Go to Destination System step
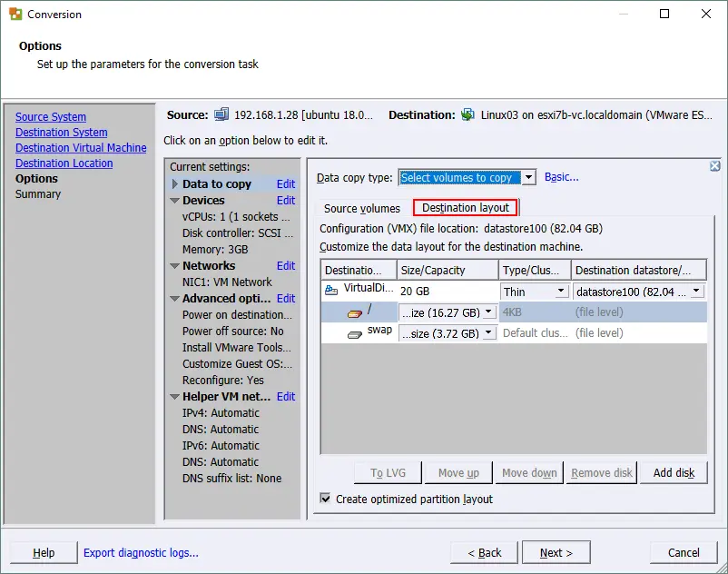728x574 pixels. (x=62, y=133)
